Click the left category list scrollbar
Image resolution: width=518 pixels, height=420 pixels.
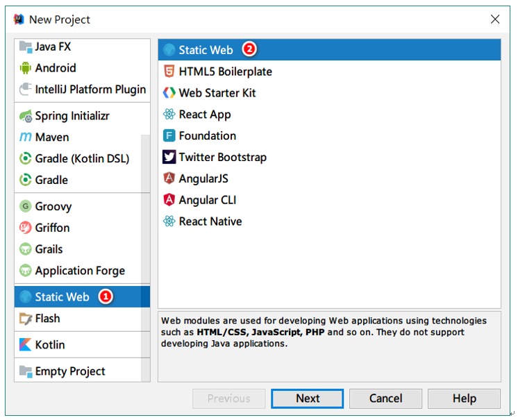pos(145,258)
